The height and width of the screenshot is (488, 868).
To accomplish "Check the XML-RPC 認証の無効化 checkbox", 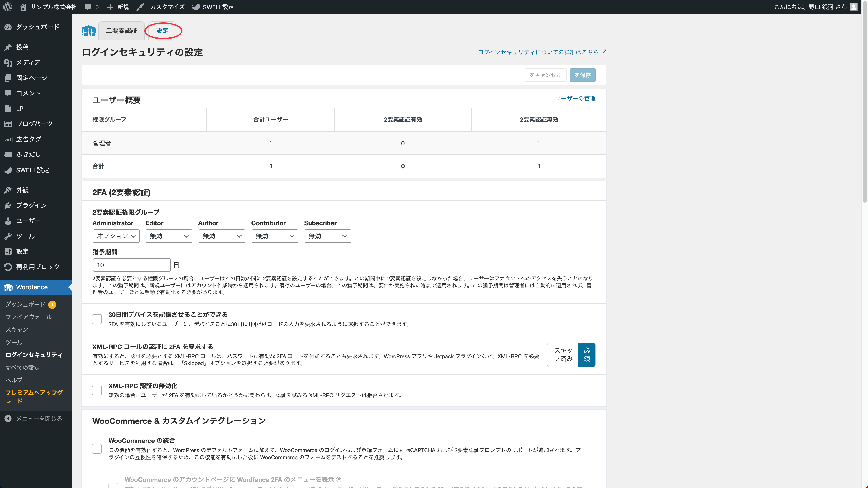I will click(97, 390).
